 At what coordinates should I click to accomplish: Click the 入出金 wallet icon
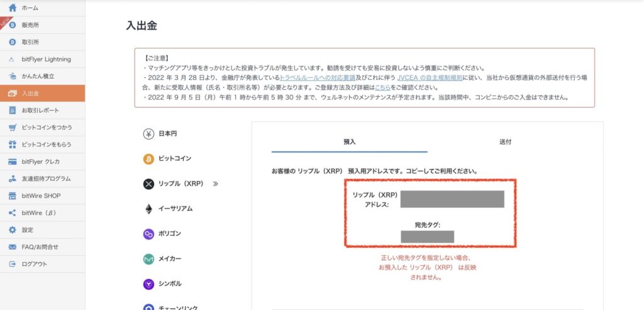coord(13,93)
